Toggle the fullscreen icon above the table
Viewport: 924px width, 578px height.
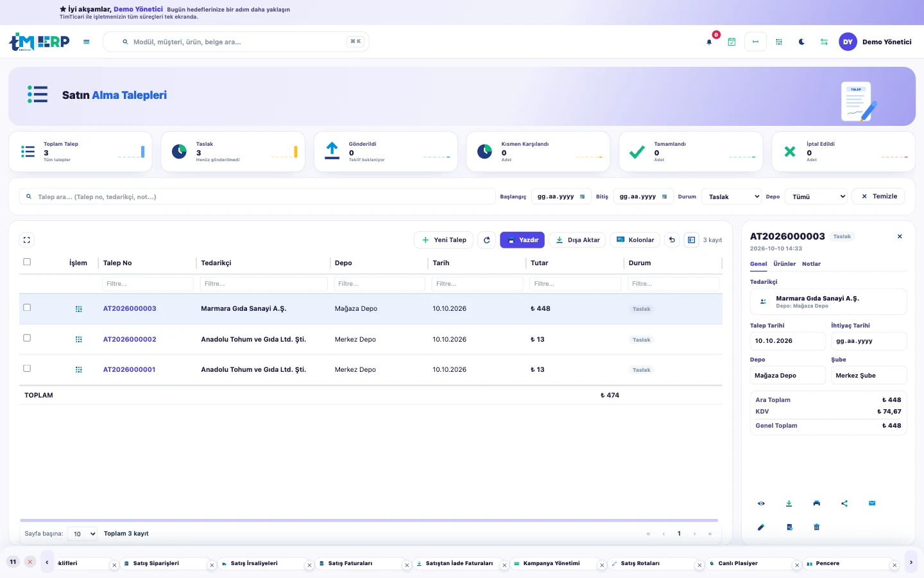(x=27, y=240)
